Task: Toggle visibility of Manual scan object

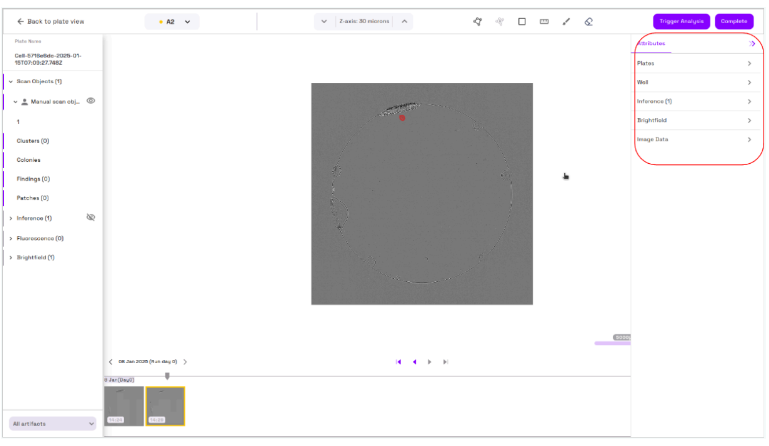Action: [x=91, y=101]
